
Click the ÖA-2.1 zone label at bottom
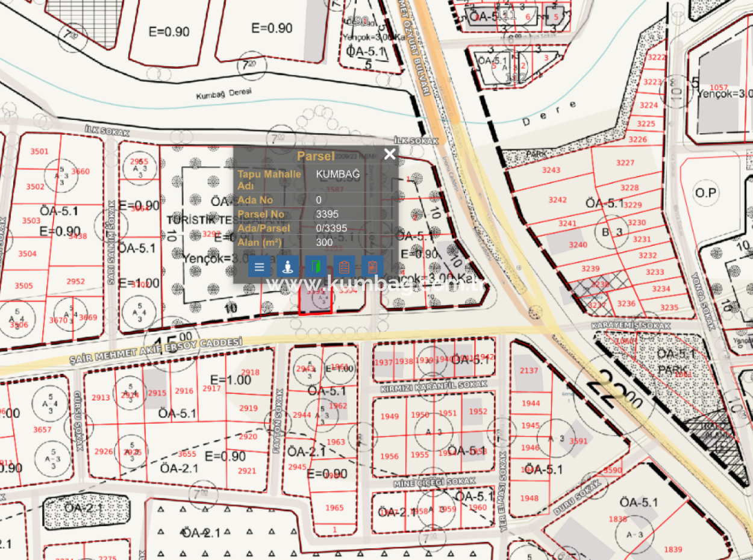click(x=202, y=533)
